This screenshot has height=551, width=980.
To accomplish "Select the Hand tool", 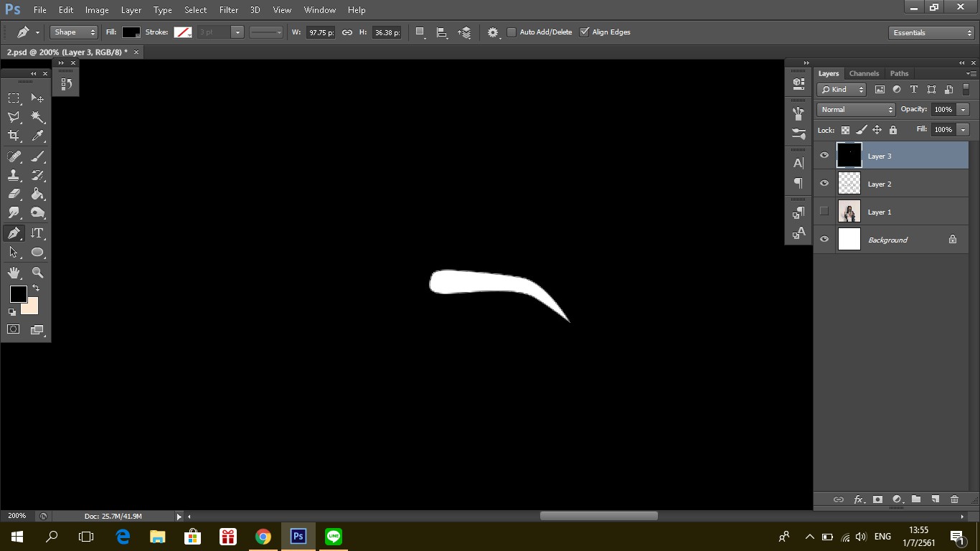I will (14, 273).
